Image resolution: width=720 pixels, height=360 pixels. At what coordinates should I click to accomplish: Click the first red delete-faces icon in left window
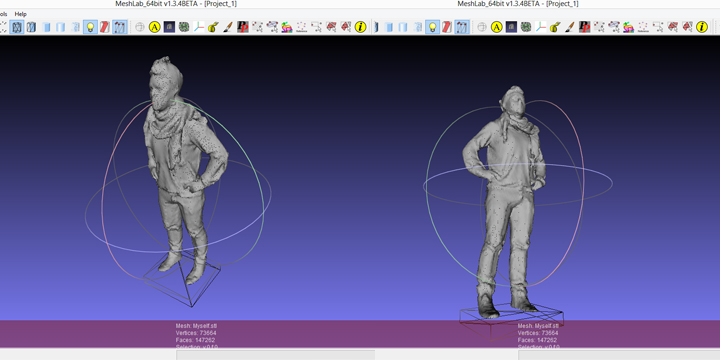(331, 27)
